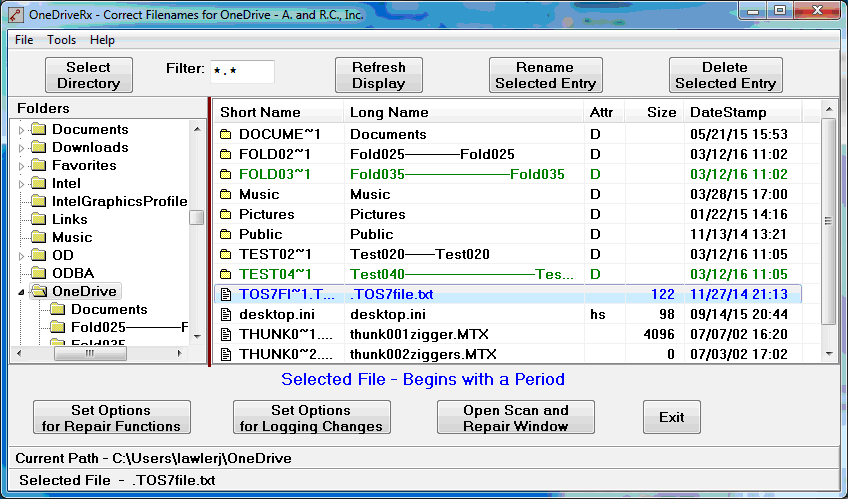Expand the Intel tree node
This screenshot has width=848, height=499.
click(21, 184)
